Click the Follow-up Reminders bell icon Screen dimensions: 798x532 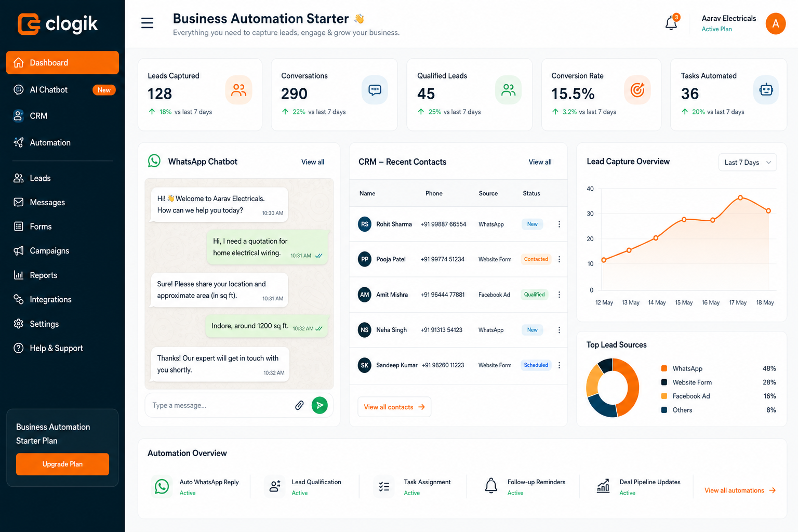click(491, 486)
